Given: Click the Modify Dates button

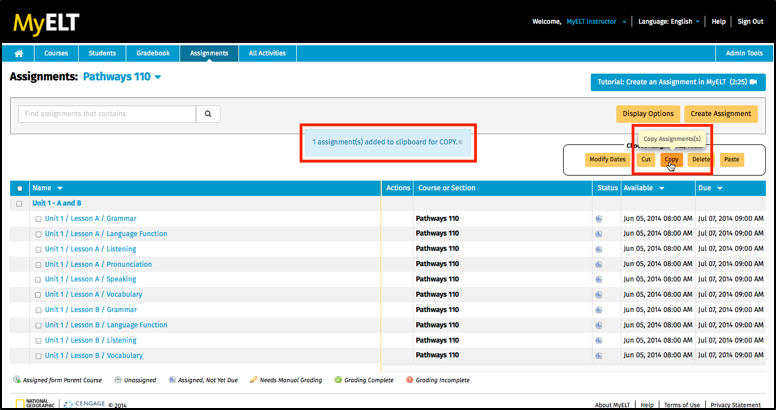Looking at the screenshot, I should point(607,160).
